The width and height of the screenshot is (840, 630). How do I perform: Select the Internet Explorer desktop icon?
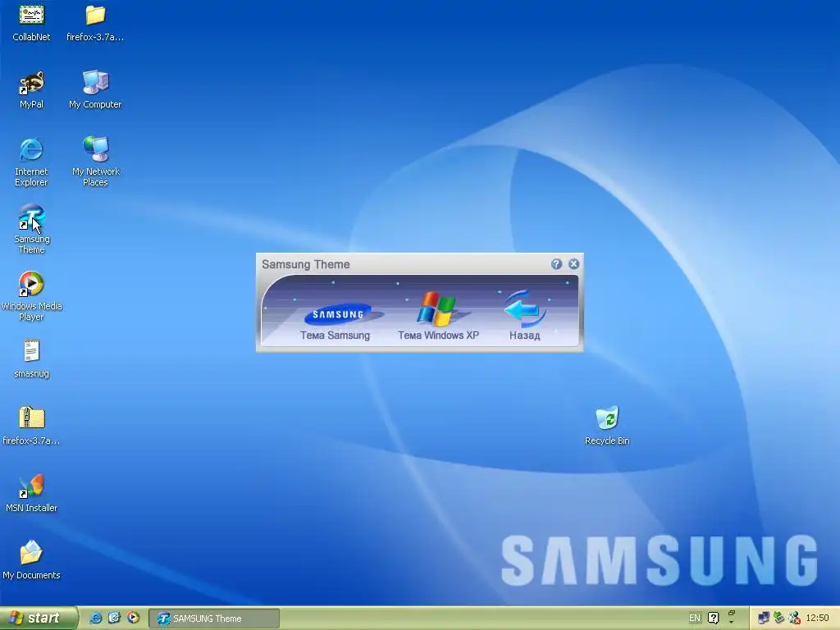click(x=31, y=162)
